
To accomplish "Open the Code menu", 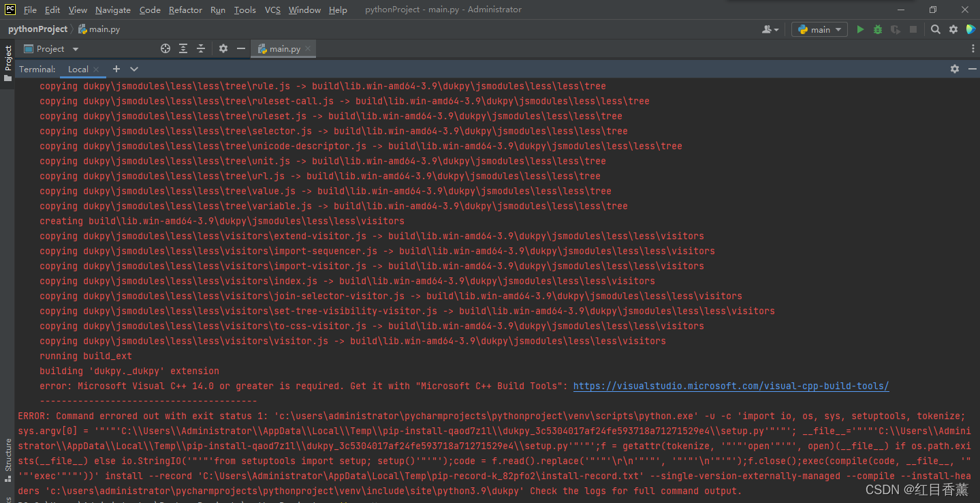I will [x=150, y=10].
